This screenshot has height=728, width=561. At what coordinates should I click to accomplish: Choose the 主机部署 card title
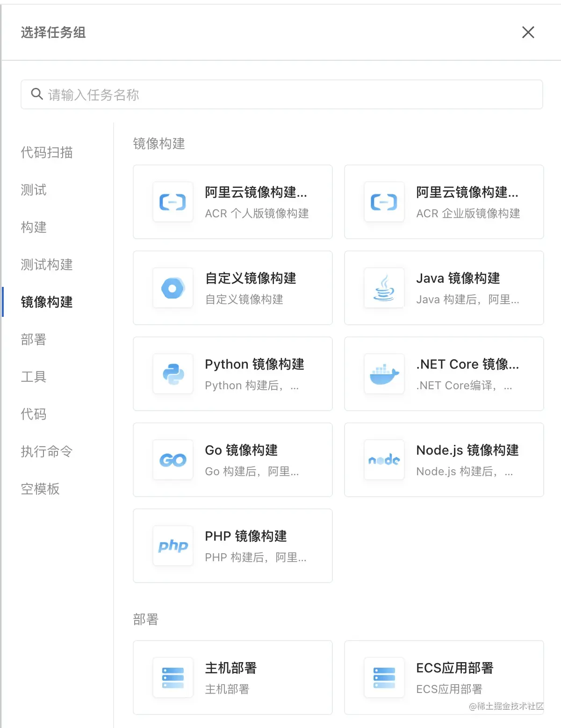click(231, 668)
